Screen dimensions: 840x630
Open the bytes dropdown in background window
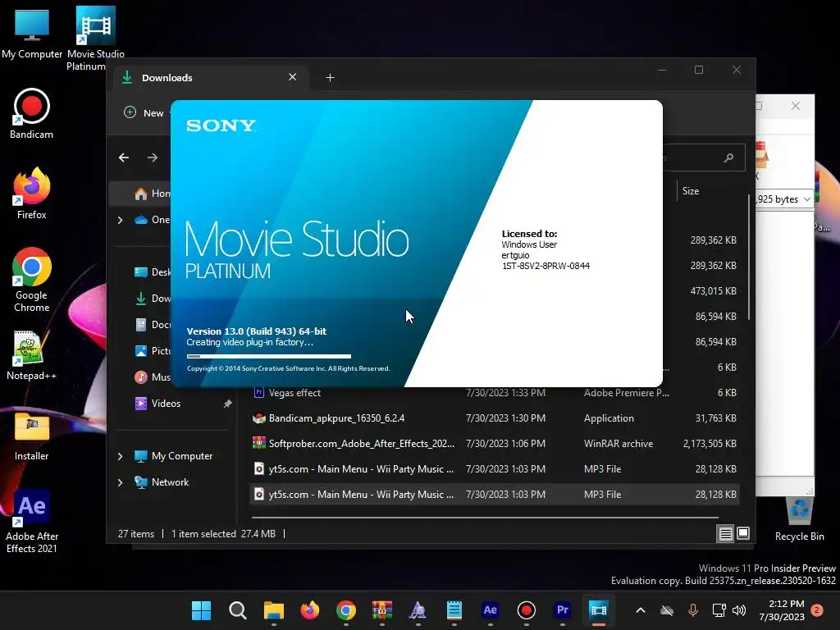[807, 199]
